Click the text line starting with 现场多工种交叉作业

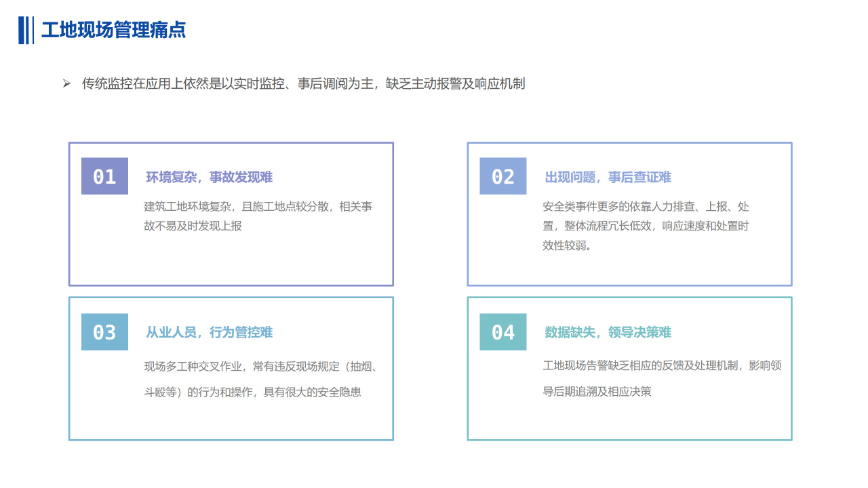[x=260, y=367]
